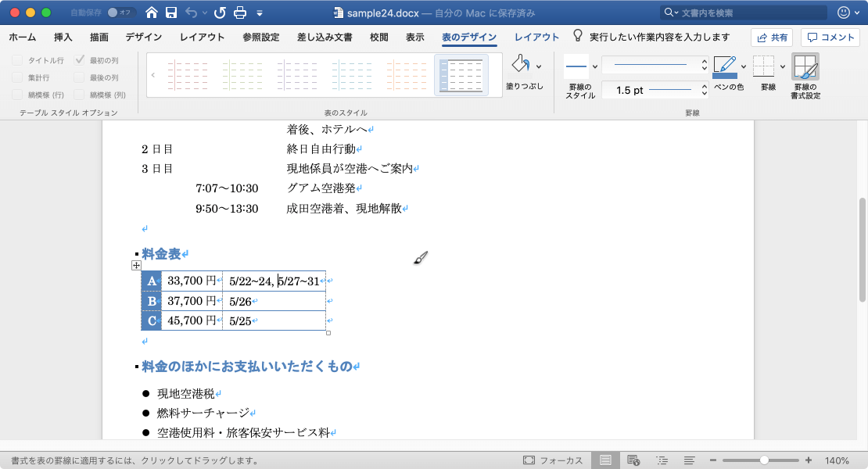
Task: Print the document using the printer icon
Action: [x=240, y=13]
